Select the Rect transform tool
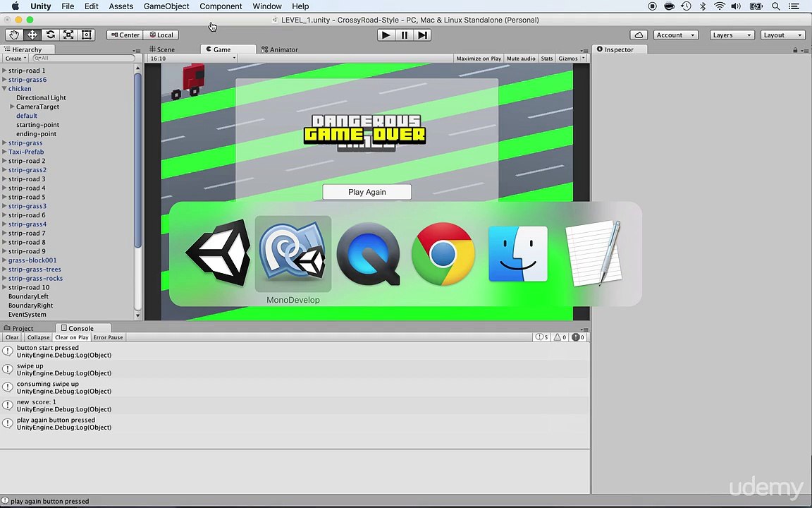Screen dimensions: 812x508 [87, 35]
